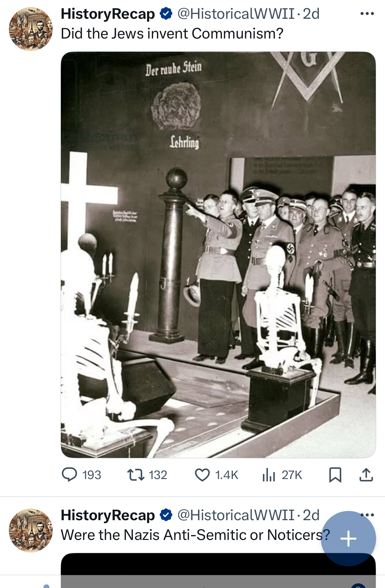385x588 pixels.
Task: Open the second post's text
Action: click(x=195, y=535)
